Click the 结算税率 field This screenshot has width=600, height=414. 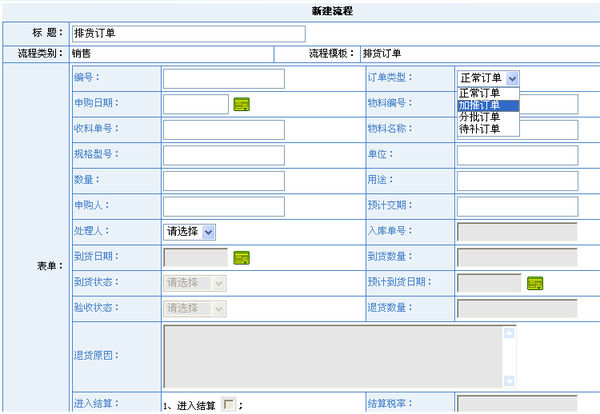coord(517,404)
